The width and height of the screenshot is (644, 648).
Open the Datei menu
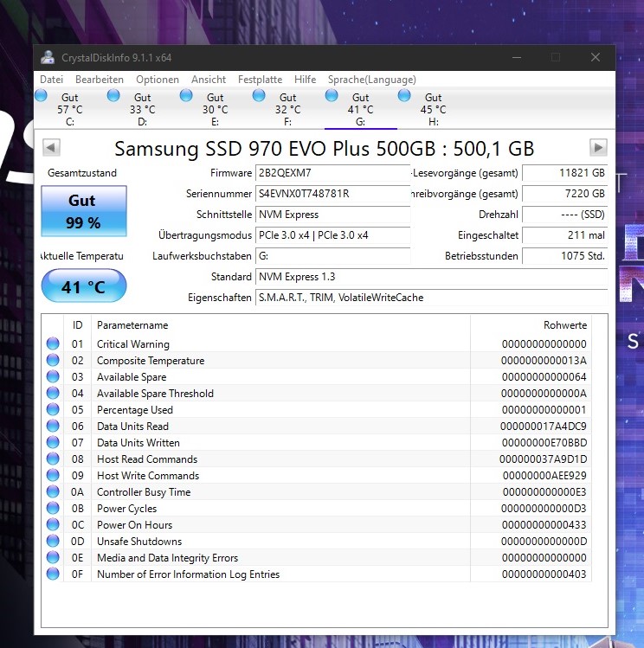click(52, 80)
